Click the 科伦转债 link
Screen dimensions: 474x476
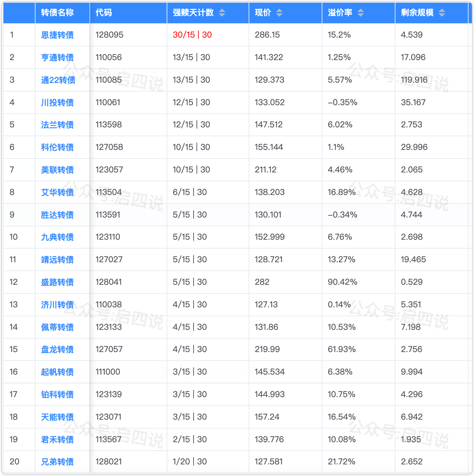(57, 147)
